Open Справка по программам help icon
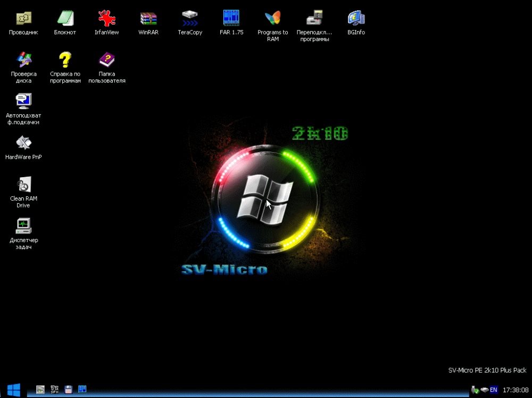The image size is (532, 398). (x=65, y=60)
